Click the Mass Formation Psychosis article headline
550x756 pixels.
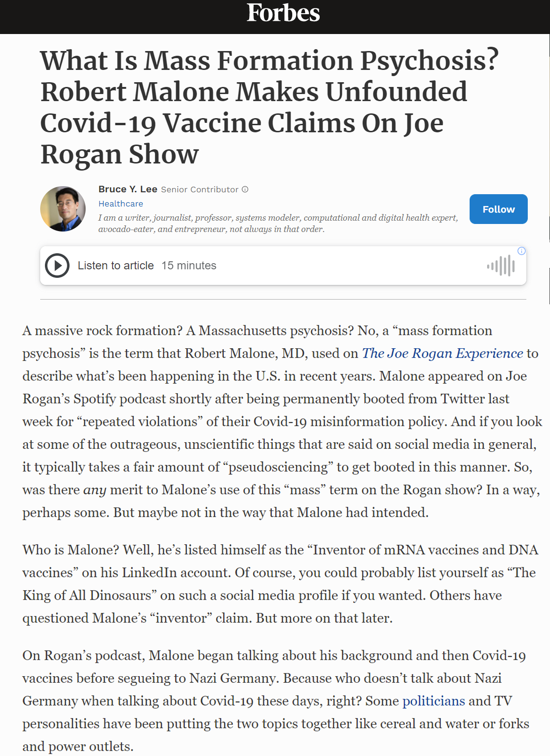coord(270,107)
